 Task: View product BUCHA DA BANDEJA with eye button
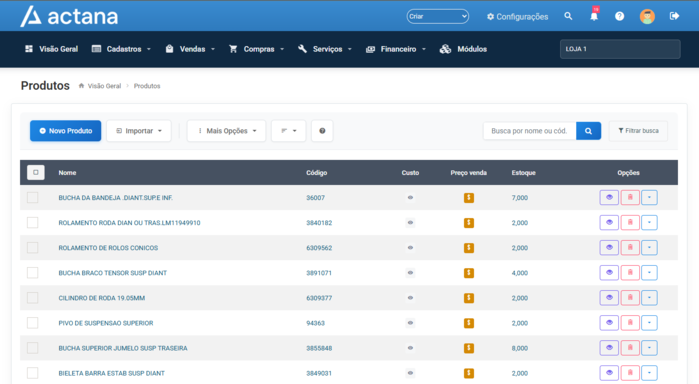point(609,198)
